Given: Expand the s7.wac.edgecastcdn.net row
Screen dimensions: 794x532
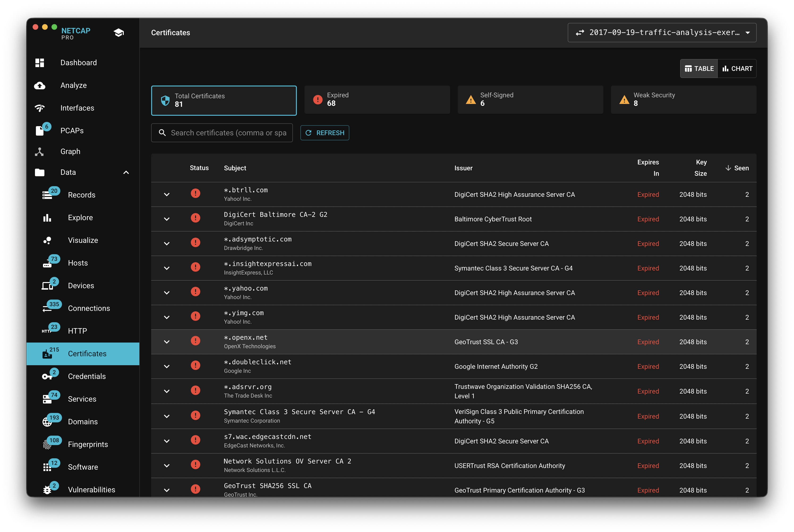Looking at the screenshot, I should pos(166,441).
